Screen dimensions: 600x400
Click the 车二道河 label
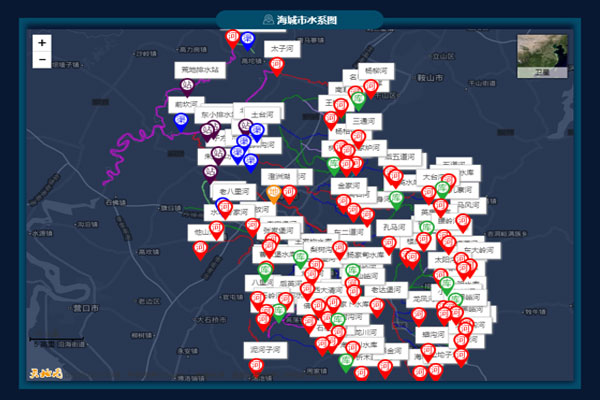pyautogui.click(x=349, y=232)
